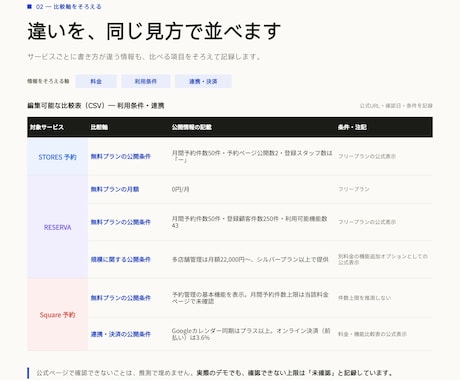This screenshot has height=380, width=460.
Task: Select the Square 予約 service cell
Action: click(58, 315)
